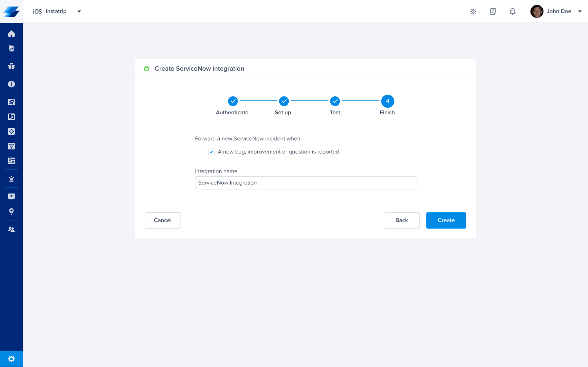Open the rocket launch icon in sidebar

pyautogui.click(x=11, y=102)
